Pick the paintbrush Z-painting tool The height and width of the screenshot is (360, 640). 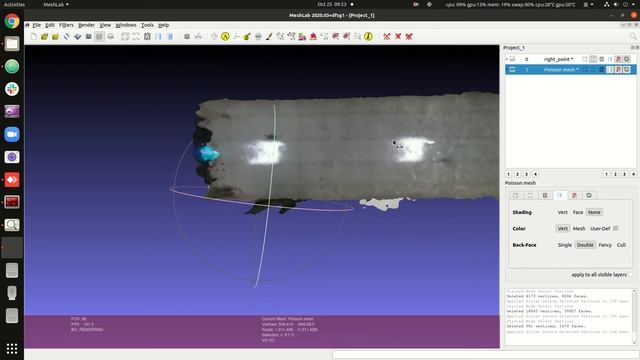269,37
